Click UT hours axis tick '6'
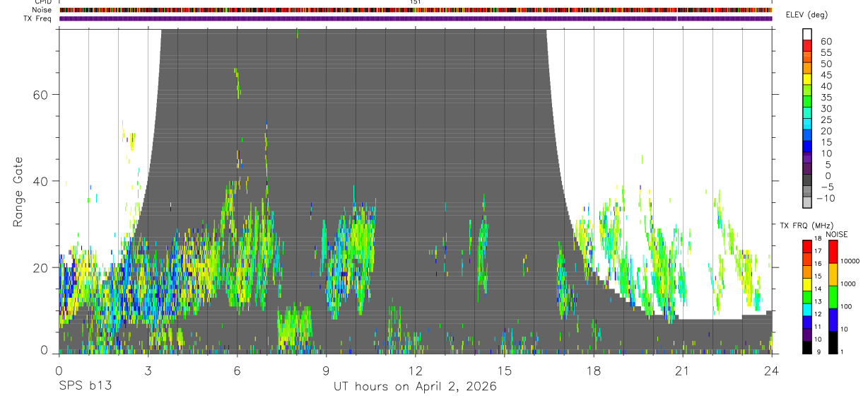The image size is (868, 401). [237, 370]
